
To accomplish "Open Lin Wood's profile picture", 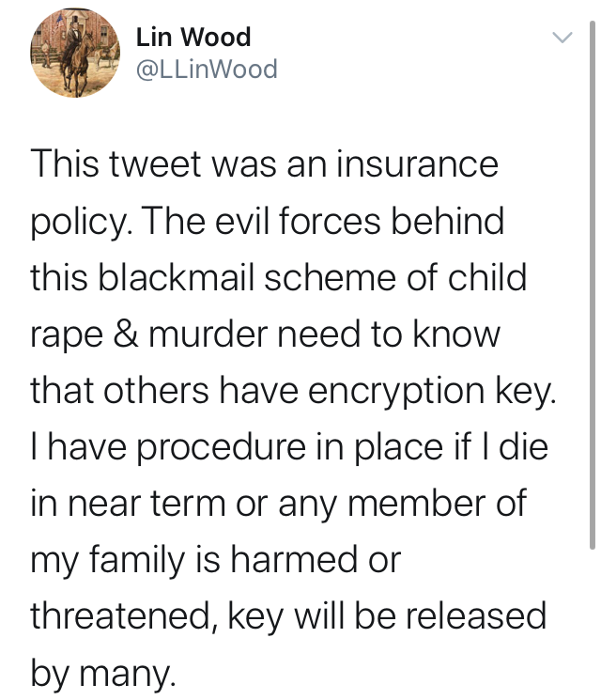I will coord(75,53).
